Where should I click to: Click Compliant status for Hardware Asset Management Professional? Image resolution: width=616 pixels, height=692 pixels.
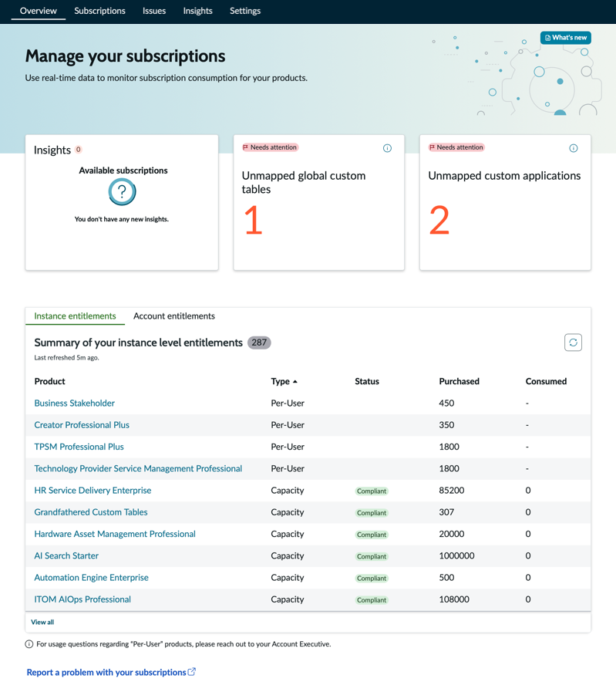tap(372, 535)
